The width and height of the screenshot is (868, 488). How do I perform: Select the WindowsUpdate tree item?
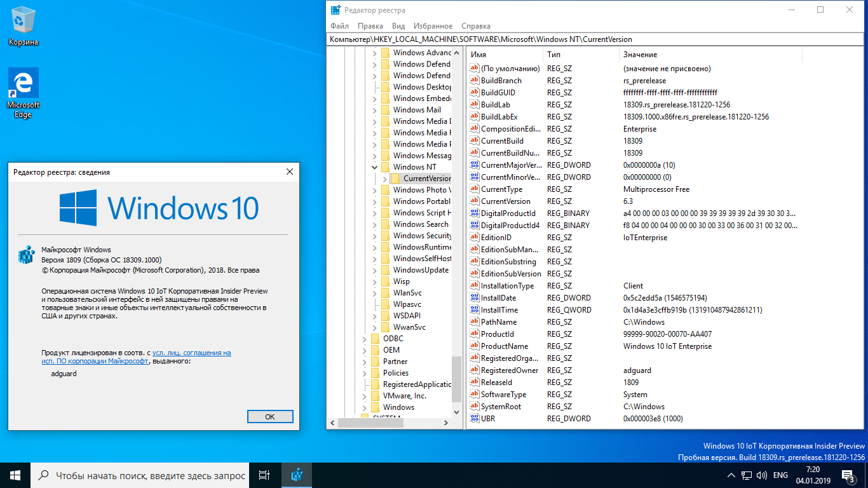[421, 270]
